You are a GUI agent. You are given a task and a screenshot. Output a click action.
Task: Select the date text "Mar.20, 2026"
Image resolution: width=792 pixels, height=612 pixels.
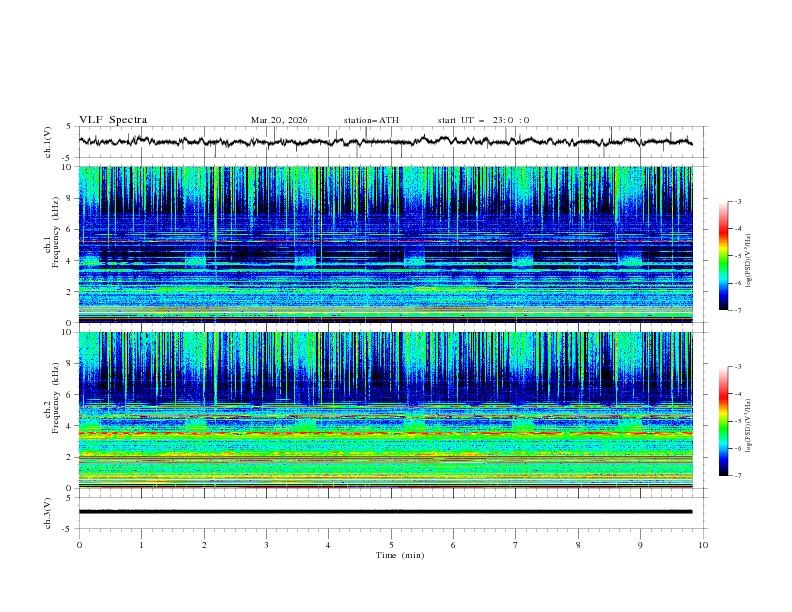point(279,120)
